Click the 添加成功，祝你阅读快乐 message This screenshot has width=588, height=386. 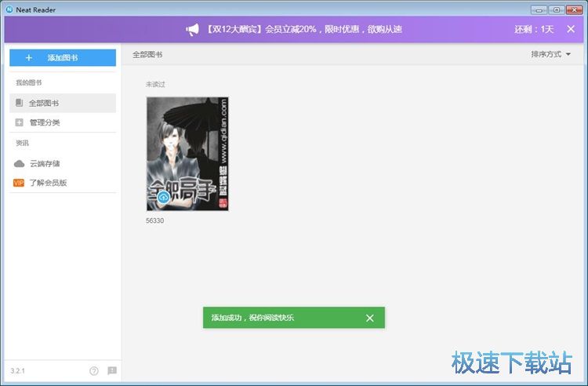click(x=252, y=318)
